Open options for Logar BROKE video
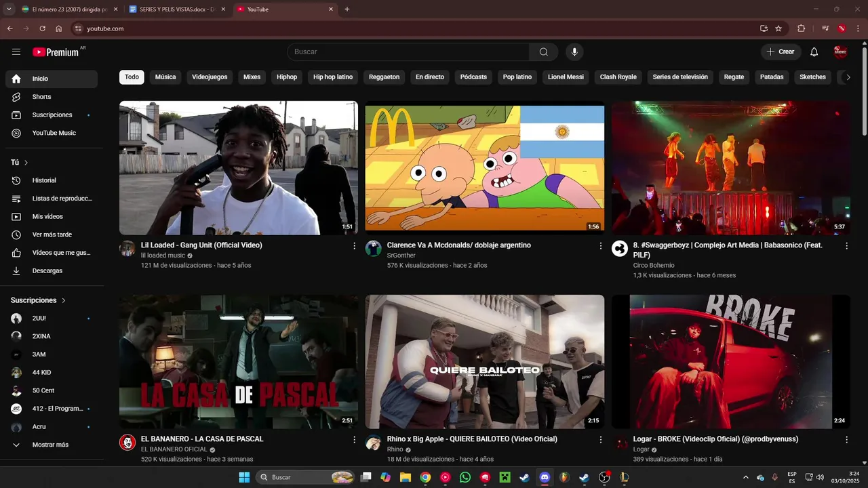Image resolution: width=868 pixels, height=488 pixels. click(846, 440)
